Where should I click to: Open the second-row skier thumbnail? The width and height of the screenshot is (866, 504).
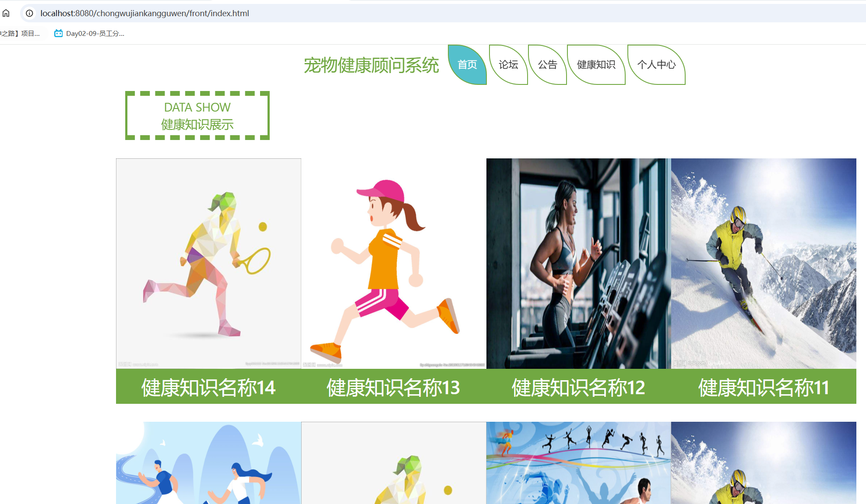[764, 463]
